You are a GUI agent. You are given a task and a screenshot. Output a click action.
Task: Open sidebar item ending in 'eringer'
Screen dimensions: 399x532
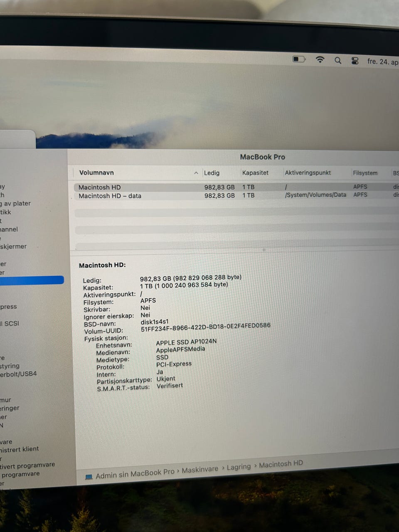click(x=10, y=408)
